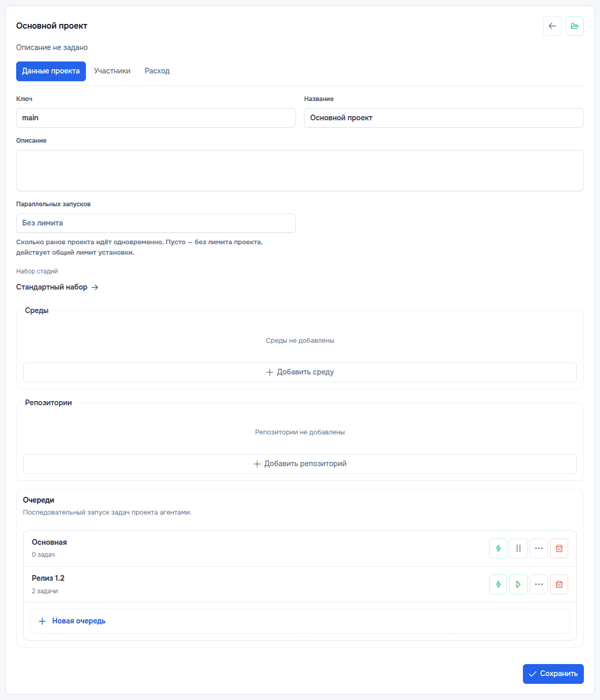Click lightning icon for Основная queue
The height and width of the screenshot is (700, 600).
(x=498, y=548)
